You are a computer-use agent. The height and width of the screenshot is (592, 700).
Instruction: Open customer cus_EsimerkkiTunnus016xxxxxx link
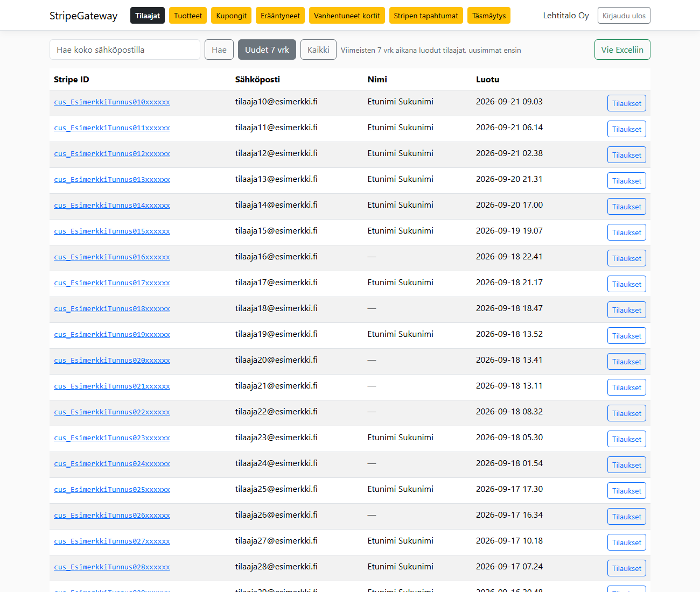click(112, 257)
